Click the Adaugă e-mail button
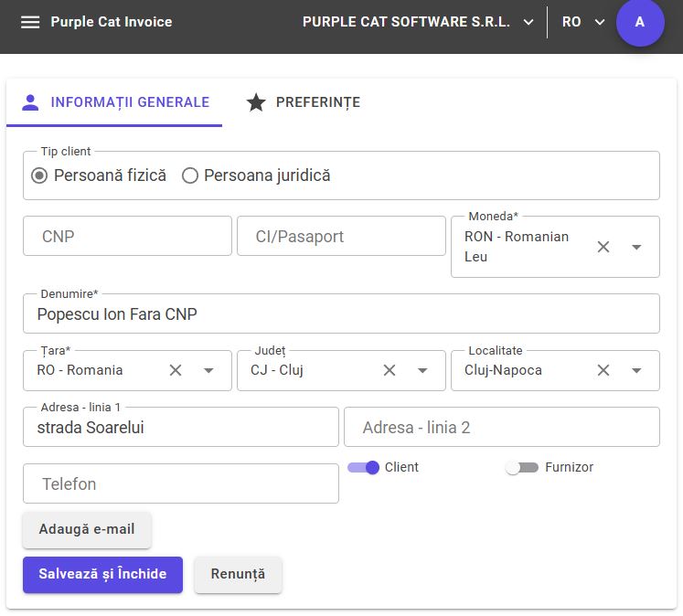 (87, 529)
